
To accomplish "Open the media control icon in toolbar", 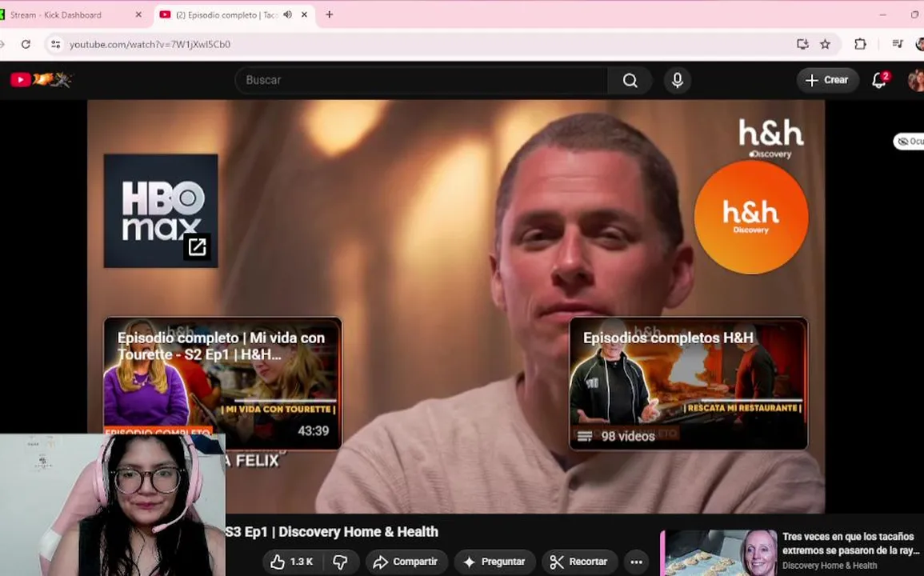I will 898,44.
